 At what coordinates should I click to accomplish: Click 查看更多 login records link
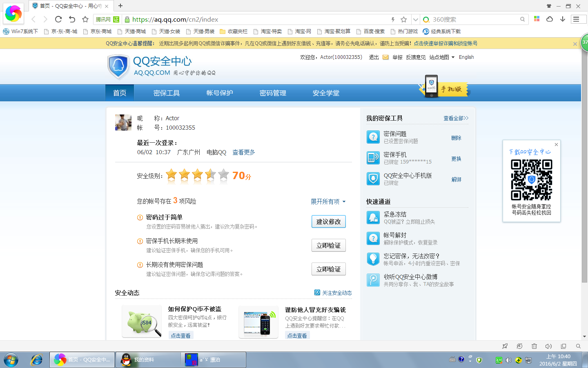coord(244,152)
